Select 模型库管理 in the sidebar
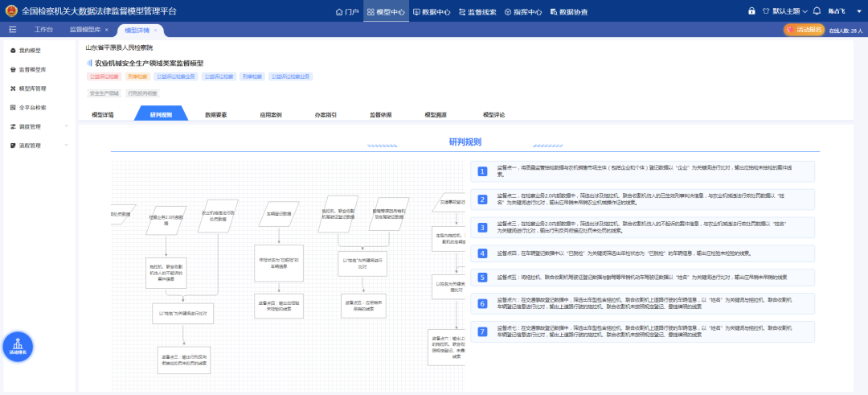The image size is (868, 395). pyautogui.click(x=32, y=88)
